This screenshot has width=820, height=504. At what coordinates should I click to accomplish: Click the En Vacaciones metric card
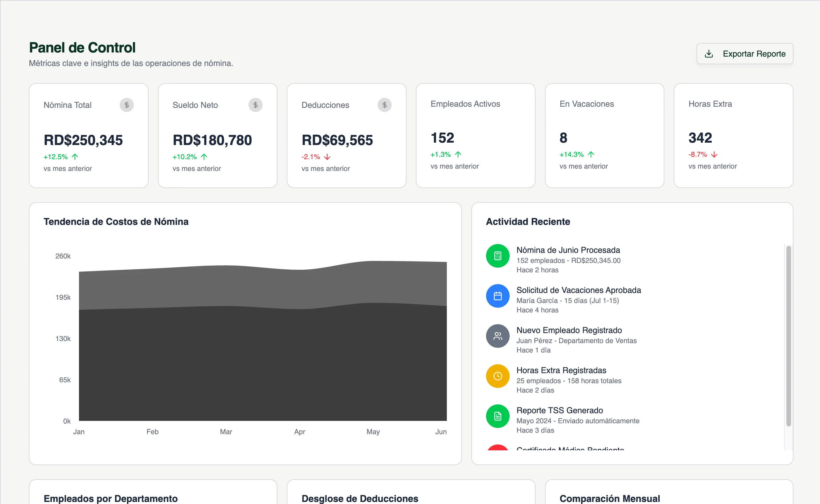604,135
